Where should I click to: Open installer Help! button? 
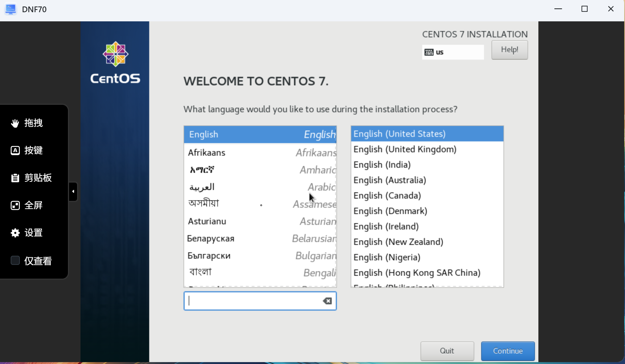[x=509, y=50]
